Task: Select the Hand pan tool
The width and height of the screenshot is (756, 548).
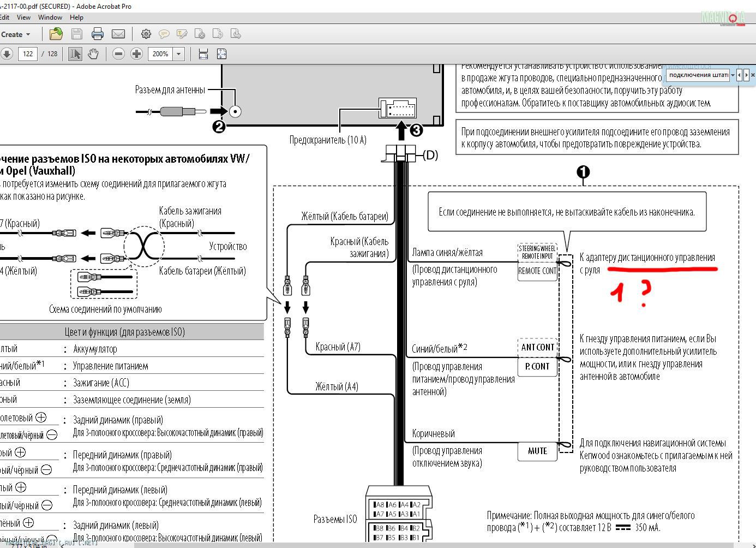Action: coord(93,54)
